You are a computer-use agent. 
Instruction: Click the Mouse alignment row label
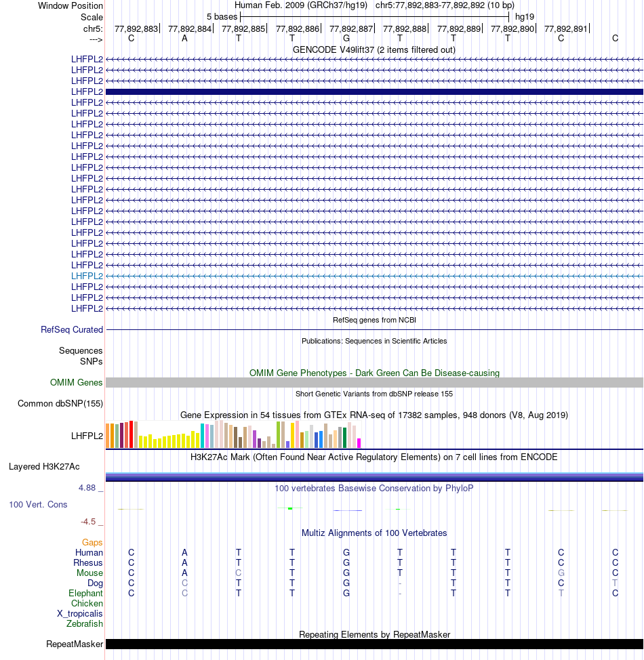89,573
